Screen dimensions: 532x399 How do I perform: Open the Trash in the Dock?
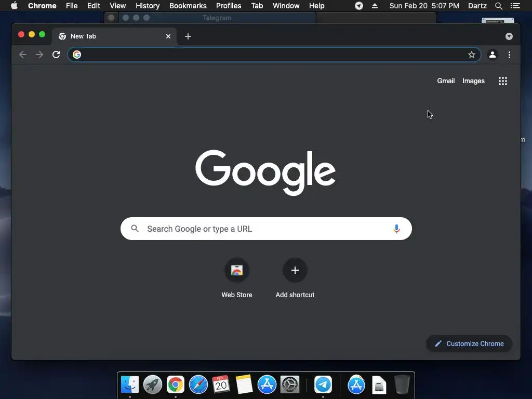click(x=402, y=385)
